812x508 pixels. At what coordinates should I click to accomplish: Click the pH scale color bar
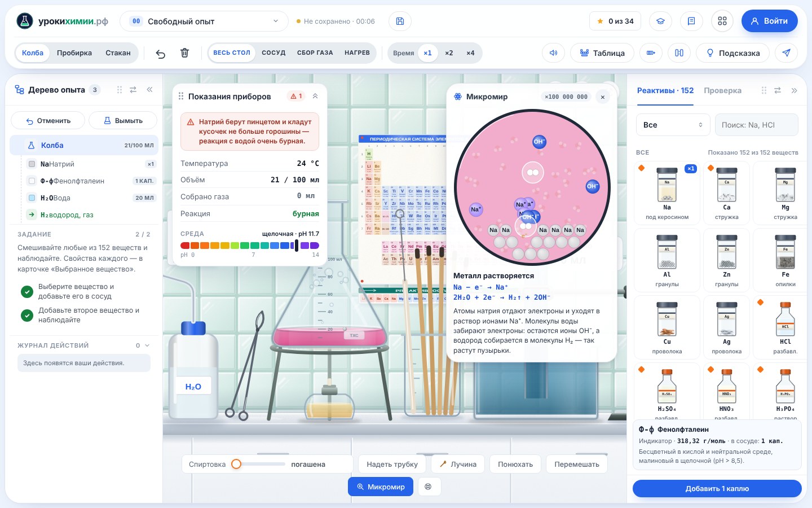250,246
